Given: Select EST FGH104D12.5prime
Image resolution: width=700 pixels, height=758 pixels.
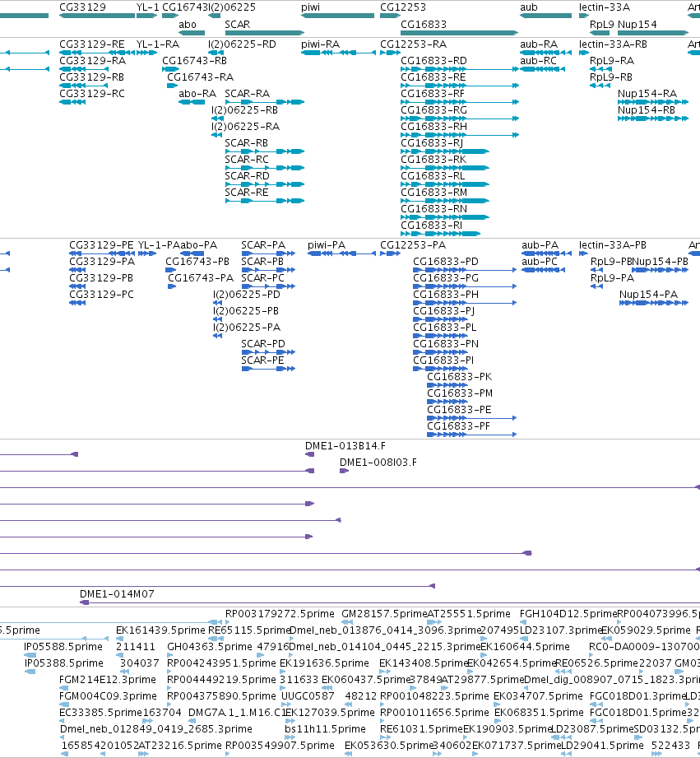Looking at the screenshot, I should coord(568,613).
